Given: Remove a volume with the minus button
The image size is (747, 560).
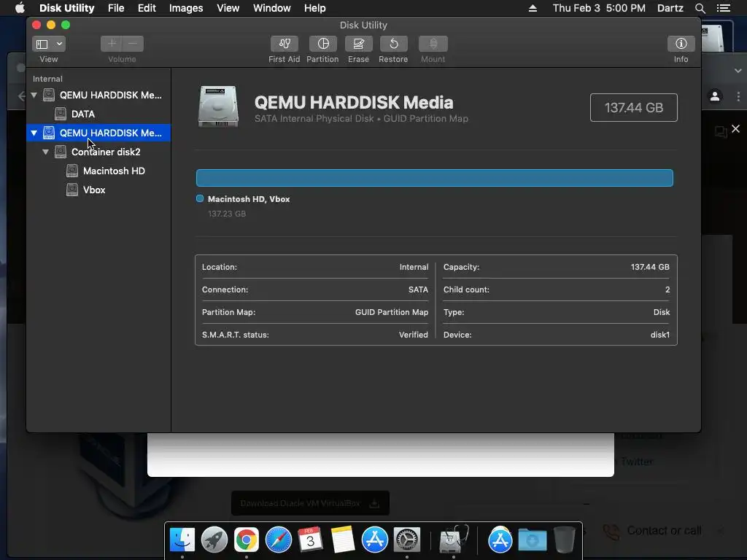Looking at the screenshot, I should click(x=133, y=44).
